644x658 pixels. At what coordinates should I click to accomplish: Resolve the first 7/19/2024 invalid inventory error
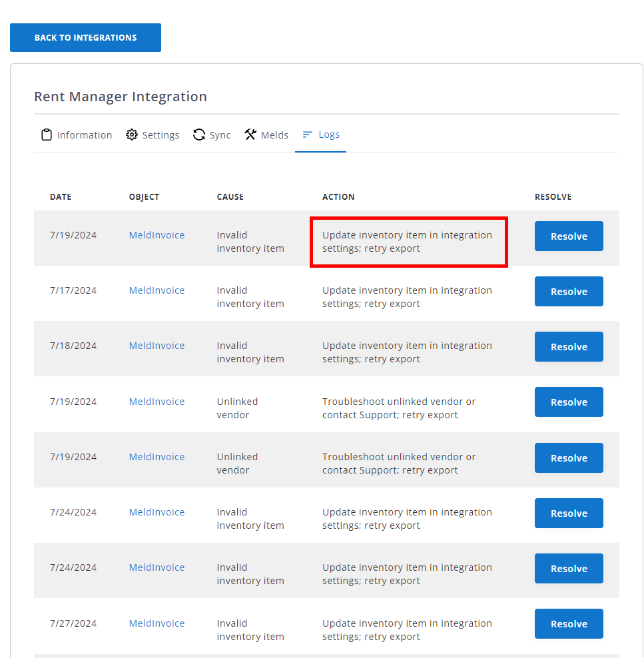click(569, 236)
